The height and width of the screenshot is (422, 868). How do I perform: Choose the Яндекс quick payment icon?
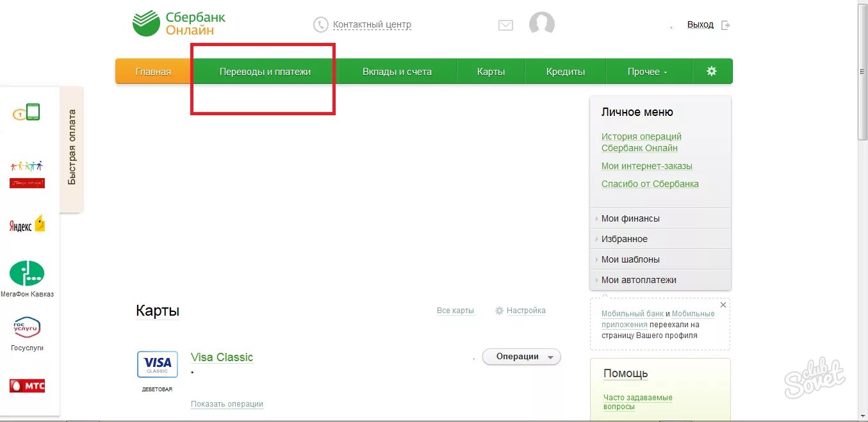coord(27,224)
